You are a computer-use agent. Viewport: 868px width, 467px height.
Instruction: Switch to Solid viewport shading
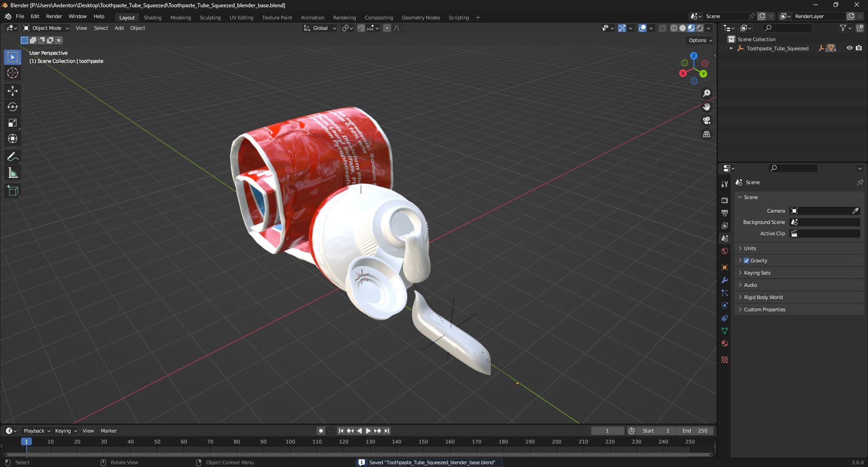pyautogui.click(x=683, y=28)
